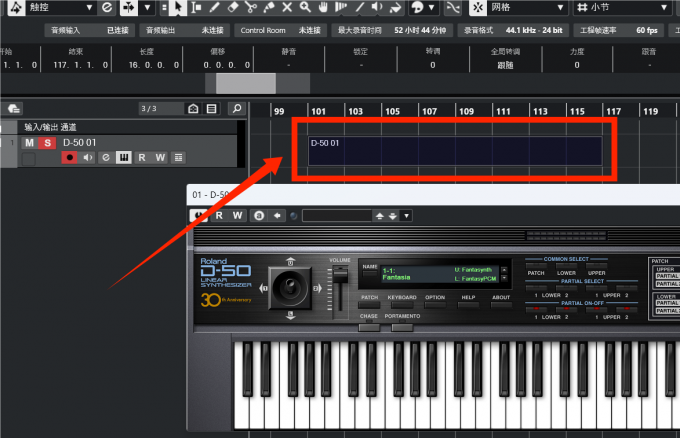Open channel settings e on D-50 01 track

[x=106, y=157]
